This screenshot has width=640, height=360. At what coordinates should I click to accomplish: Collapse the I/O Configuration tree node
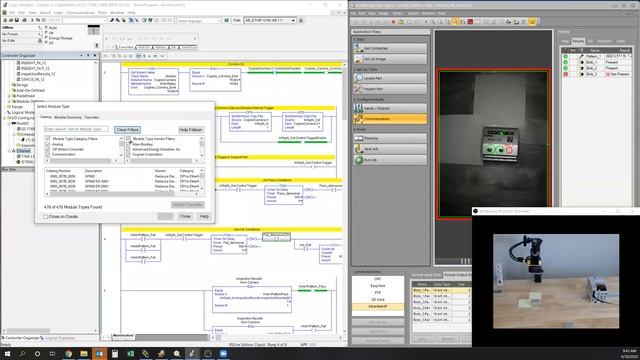4,118
